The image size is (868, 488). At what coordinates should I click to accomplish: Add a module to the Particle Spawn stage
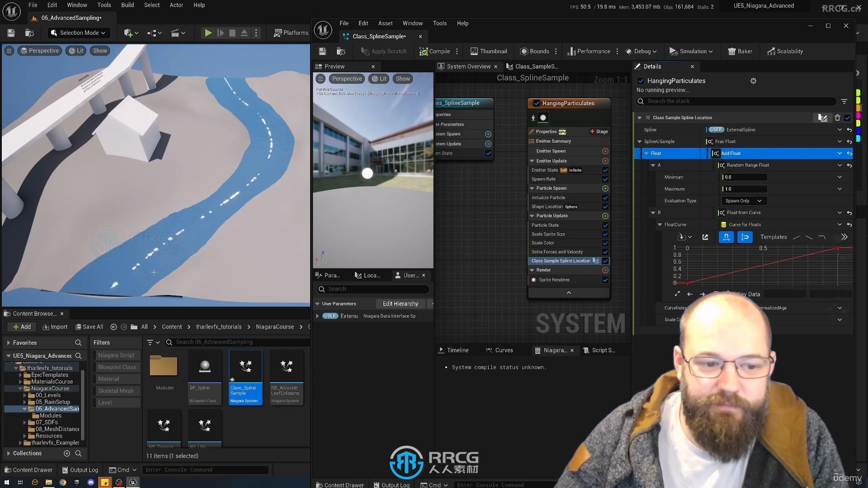[605, 188]
